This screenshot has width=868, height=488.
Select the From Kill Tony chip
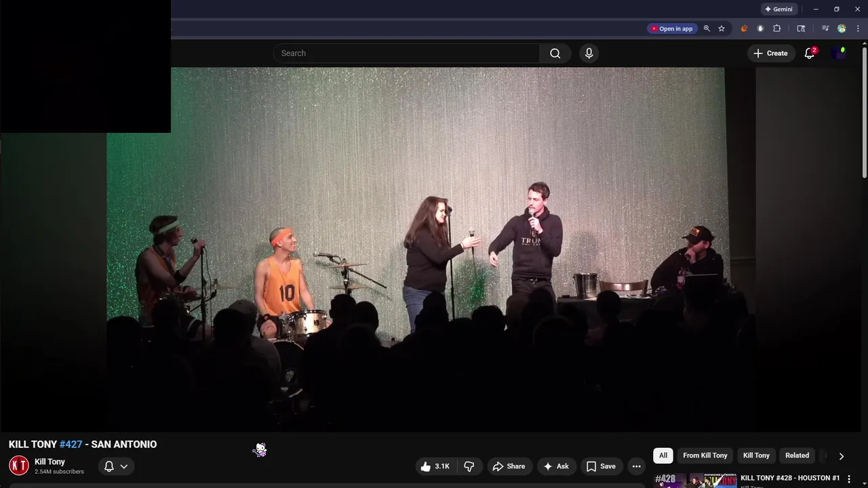tap(705, 455)
